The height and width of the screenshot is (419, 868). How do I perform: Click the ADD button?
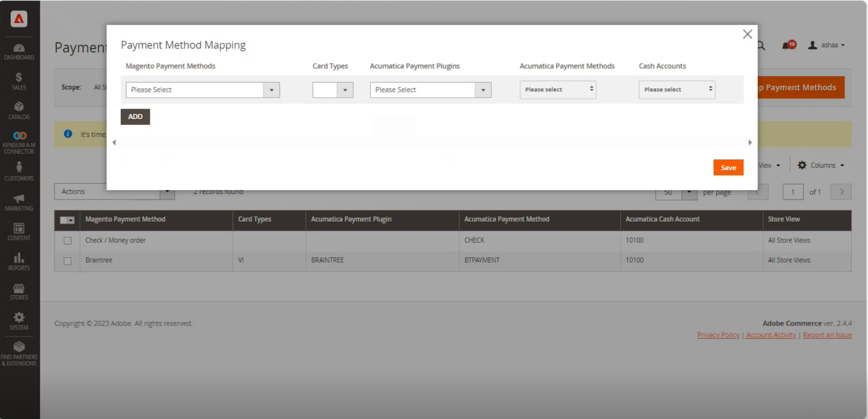(x=135, y=117)
